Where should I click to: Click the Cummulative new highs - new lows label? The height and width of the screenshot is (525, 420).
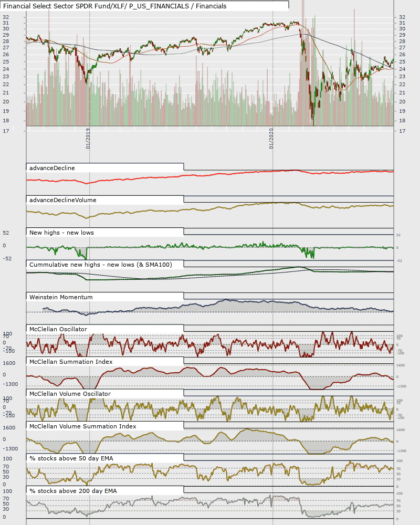point(101,265)
